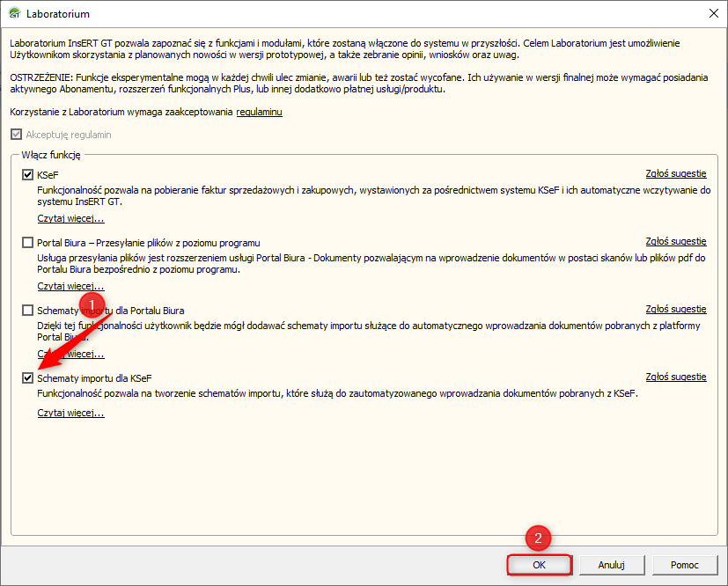Click Zgłoś sugestię for KSeF
728x586 pixels.
[676, 173]
